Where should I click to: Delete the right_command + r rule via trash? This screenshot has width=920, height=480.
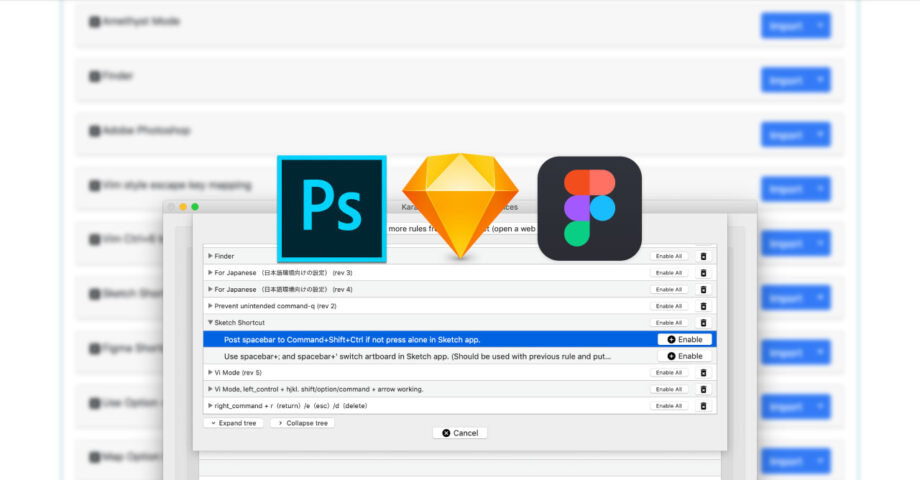[x=702, y=406]
